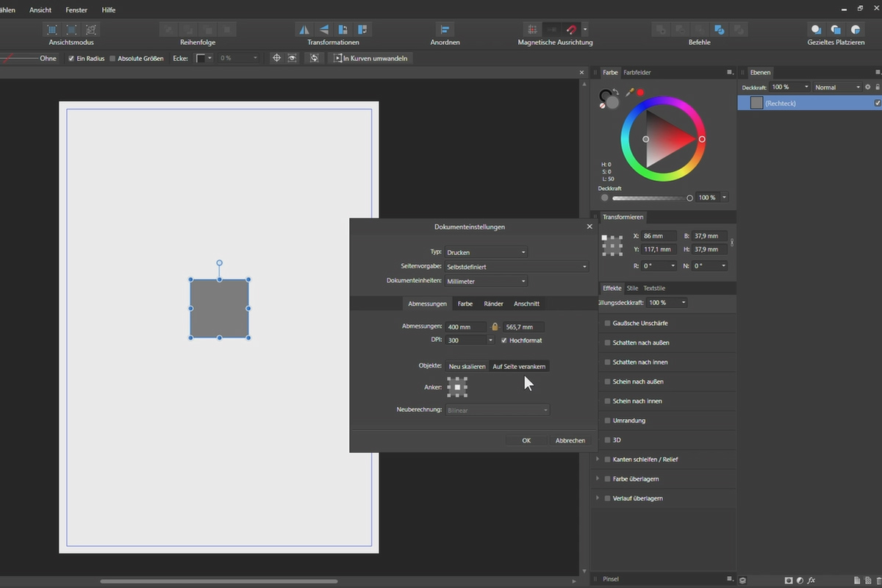Click the mask icon below the Layers panel
This screenshot has width=882, height=588.
pyautogui.click(x=789, y=580)
